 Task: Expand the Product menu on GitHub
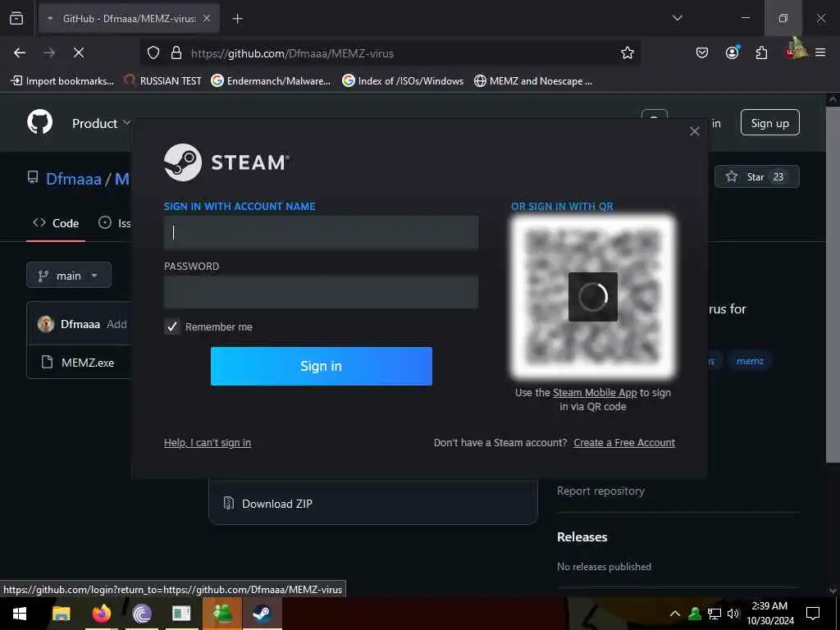click(x=101, y=123)
